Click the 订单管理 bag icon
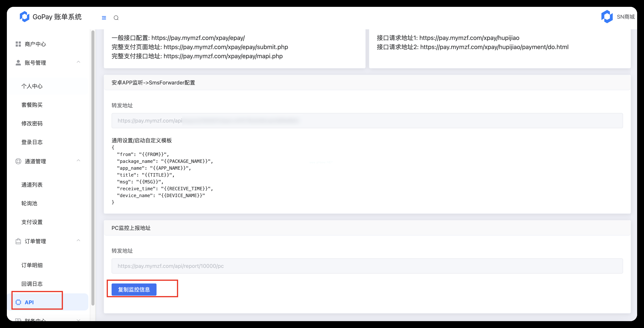 (18, 241)
